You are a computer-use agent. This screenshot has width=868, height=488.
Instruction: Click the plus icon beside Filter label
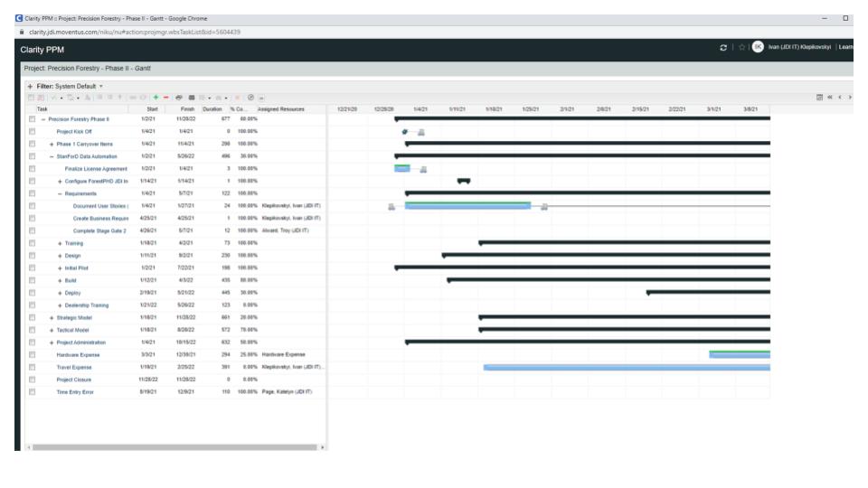(30, 87)
